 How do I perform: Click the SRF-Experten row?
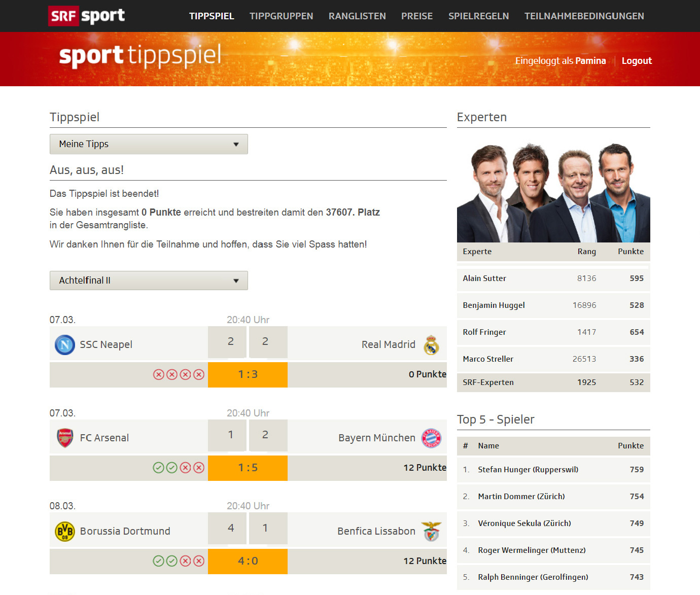pos(553,382)
